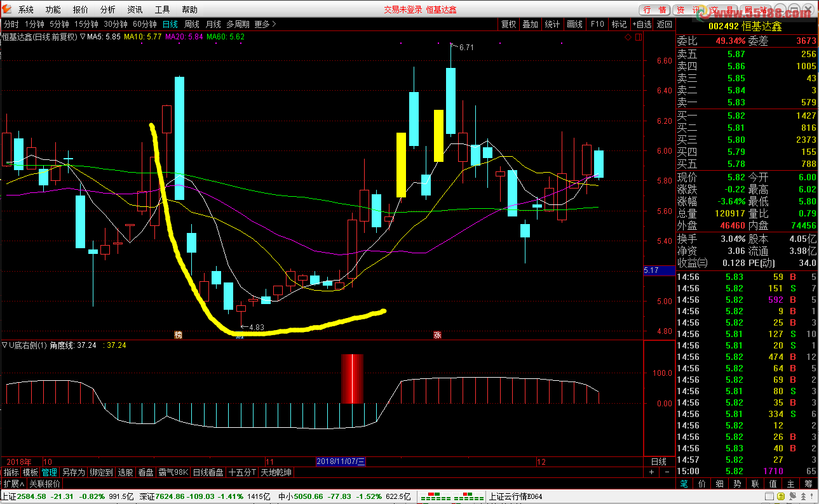This screenshot has width=819, height=504.
Task: Select the 笔 tick tab
Action: click(x=684, y=484)
